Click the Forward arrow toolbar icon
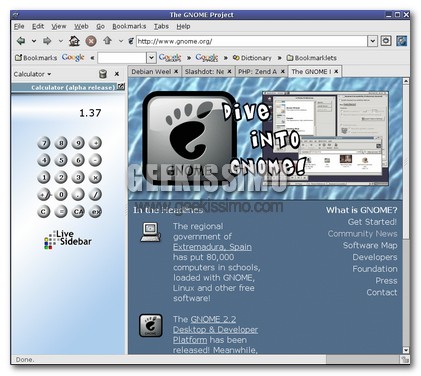Image resolution: width=421 pixels, height=376 pixels. click(47, 41)
